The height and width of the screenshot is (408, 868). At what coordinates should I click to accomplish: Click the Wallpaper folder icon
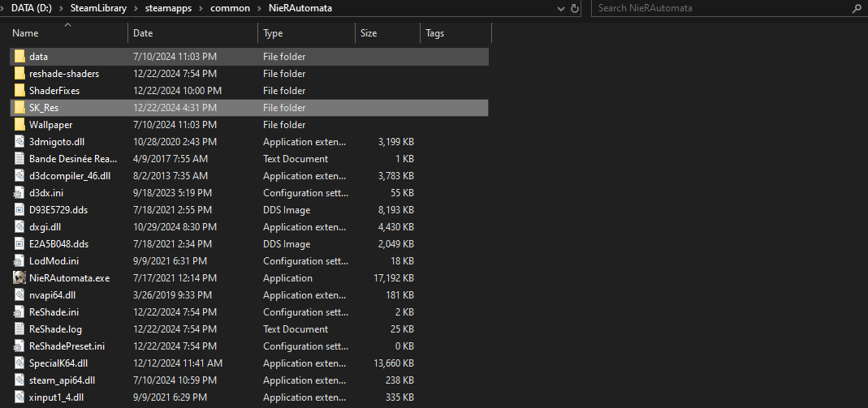(x=20, y=125)
